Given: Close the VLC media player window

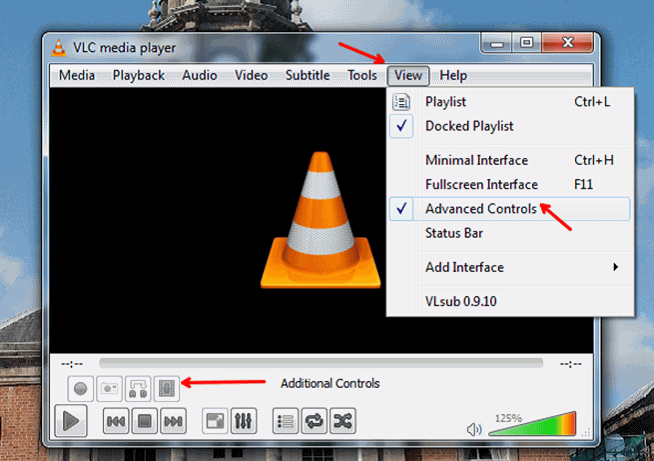Looking at the screenshot, I should click(x=567, y=43).
